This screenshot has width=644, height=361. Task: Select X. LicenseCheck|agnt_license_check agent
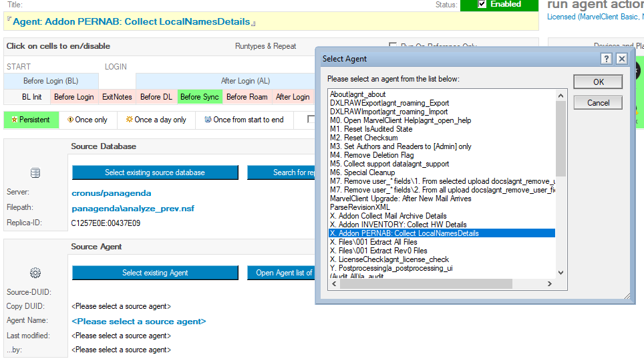click(x=442, y=259)
